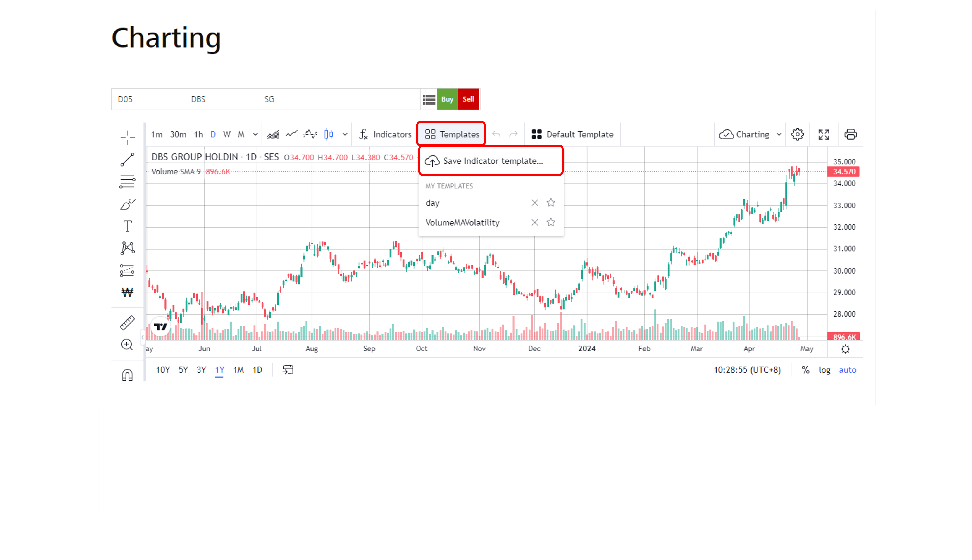Set interval to D daily
Viewport: 972px width, 560px height.
213,134
